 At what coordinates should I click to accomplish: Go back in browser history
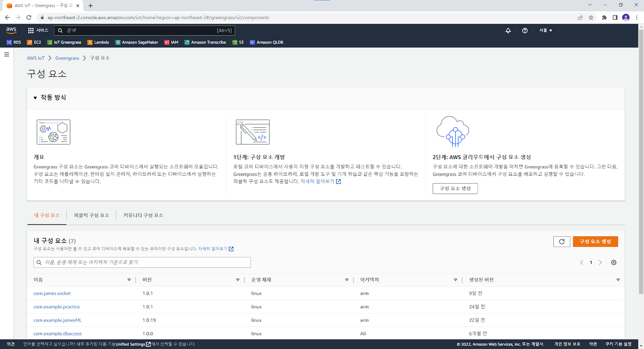[x=7, y=17]
